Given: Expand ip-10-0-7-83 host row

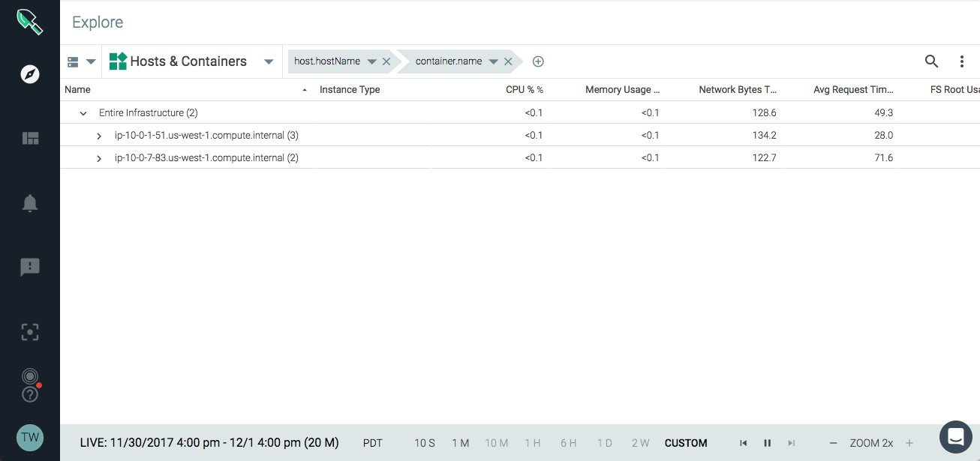Looking at the screenshot, I should coord(99,158).
